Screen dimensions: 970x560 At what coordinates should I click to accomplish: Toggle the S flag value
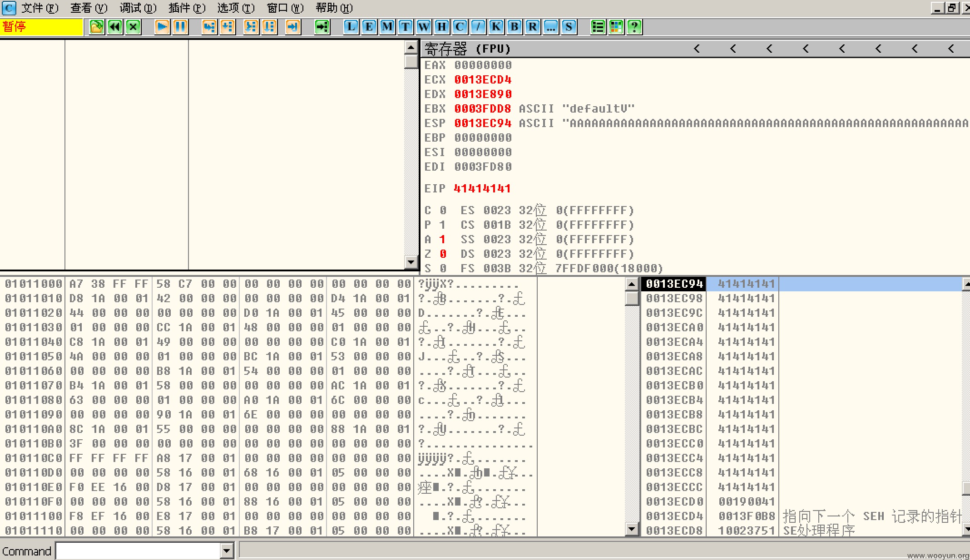click(443, 268)
